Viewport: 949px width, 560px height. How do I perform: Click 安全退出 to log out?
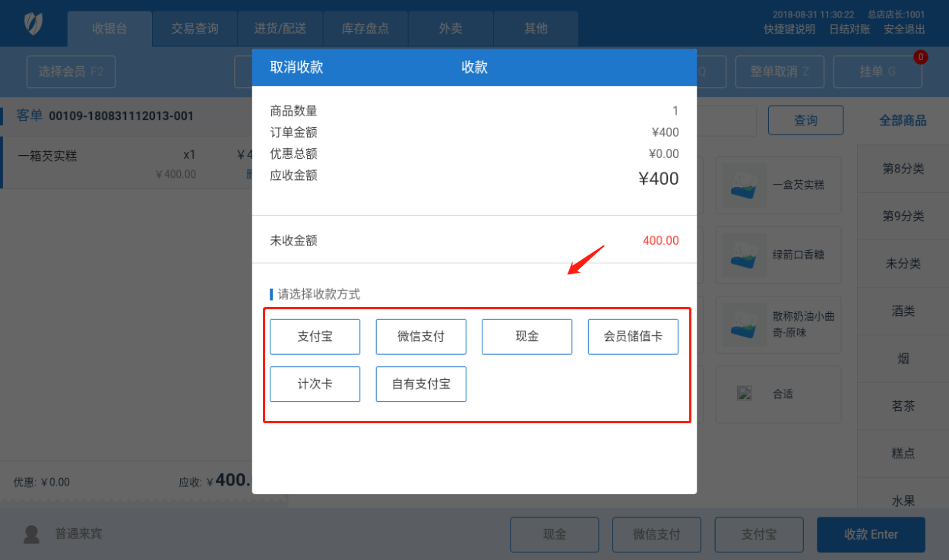pyautogui.click(x=904, y=30)
